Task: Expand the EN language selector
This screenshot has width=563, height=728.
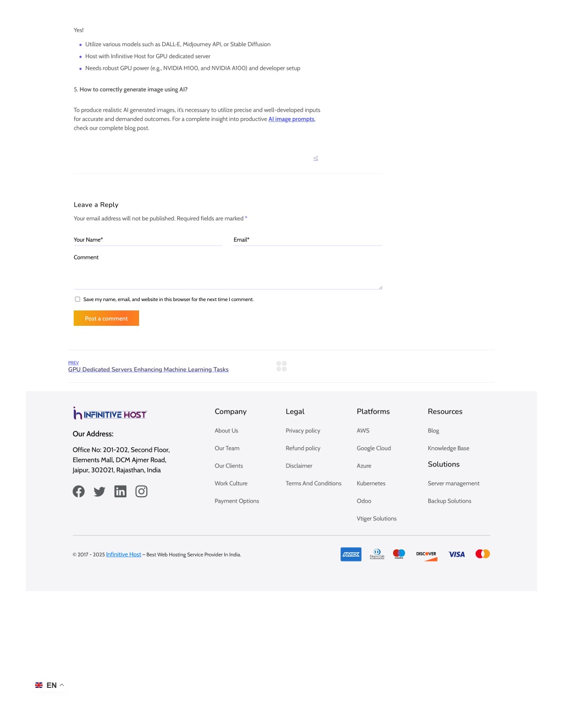Action: point(50,685)
